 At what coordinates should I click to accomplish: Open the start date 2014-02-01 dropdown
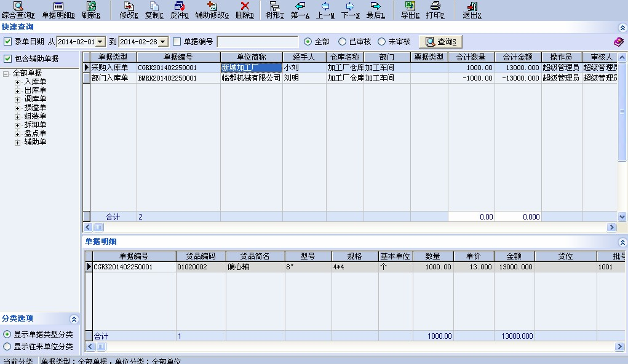101,42
